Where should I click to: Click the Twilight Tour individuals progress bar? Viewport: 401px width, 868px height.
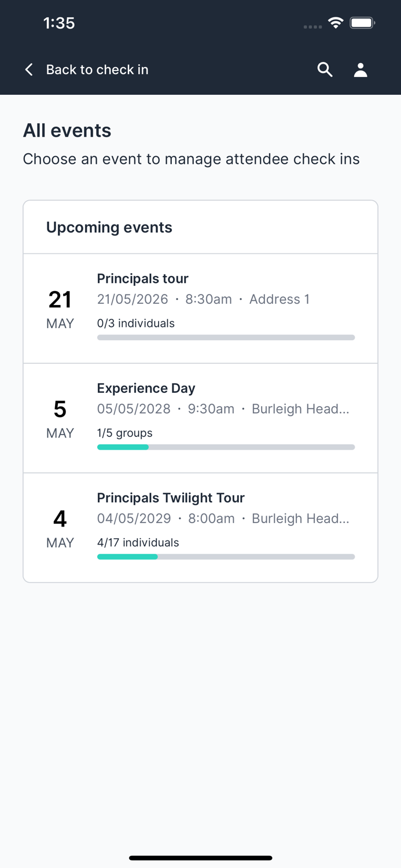226,557
